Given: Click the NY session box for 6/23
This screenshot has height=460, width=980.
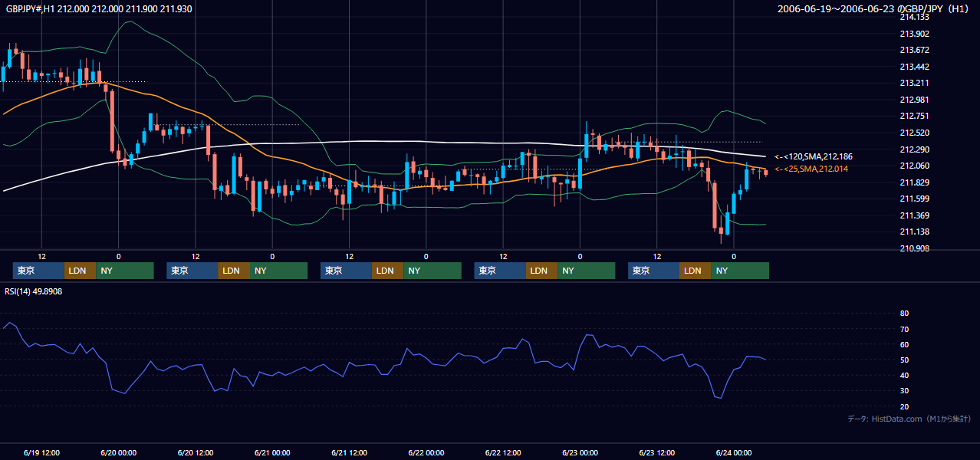Looking at the screenshot, I should click(740, 271).
